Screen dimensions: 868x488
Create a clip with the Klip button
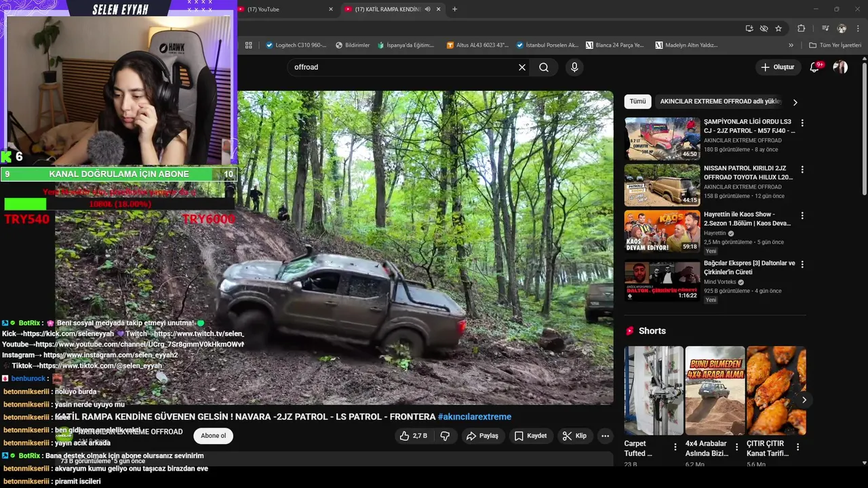pos(575,436)
